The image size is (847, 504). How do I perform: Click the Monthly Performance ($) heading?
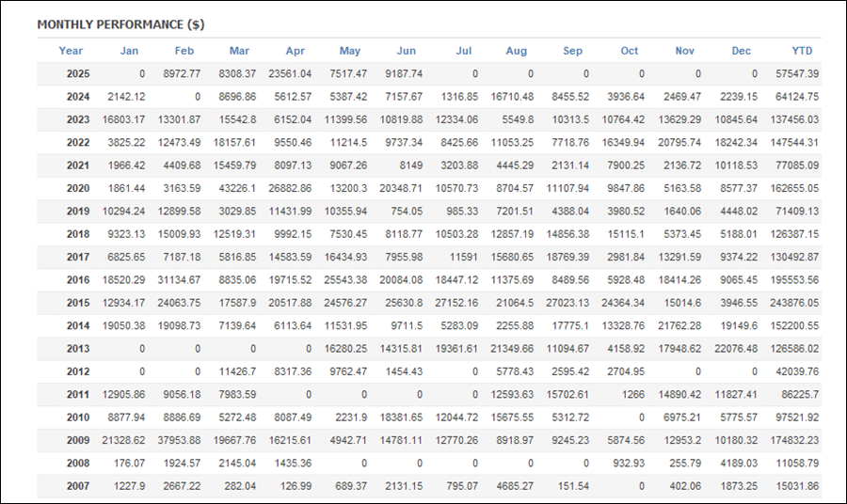coord(121,24)
